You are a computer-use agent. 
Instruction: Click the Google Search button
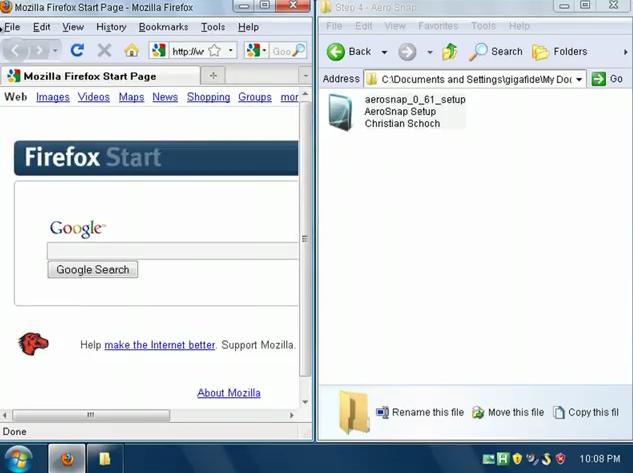[92, 270]
